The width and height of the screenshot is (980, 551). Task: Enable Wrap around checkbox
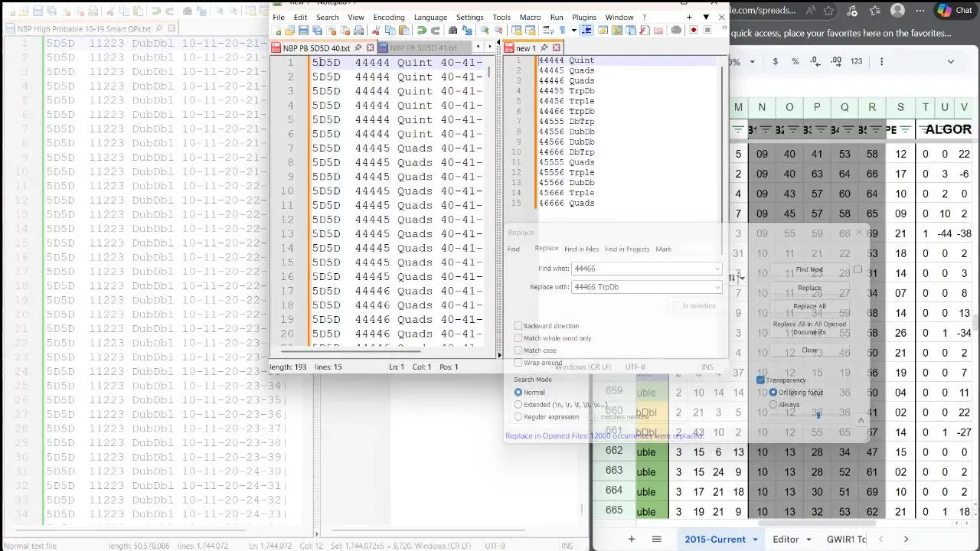pyautogui.click(x=518, y=363)
